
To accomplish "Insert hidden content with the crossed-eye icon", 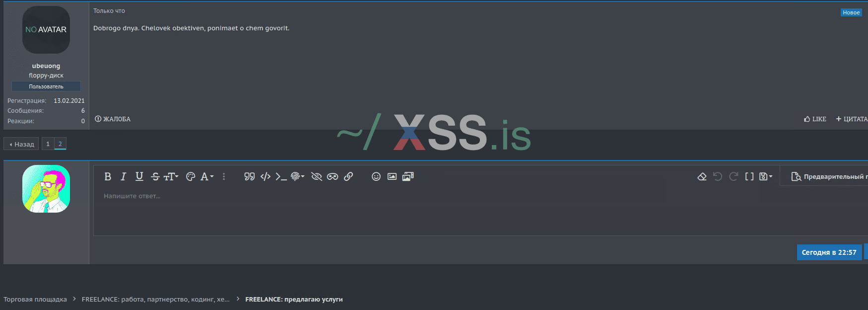I will (317, 176).
